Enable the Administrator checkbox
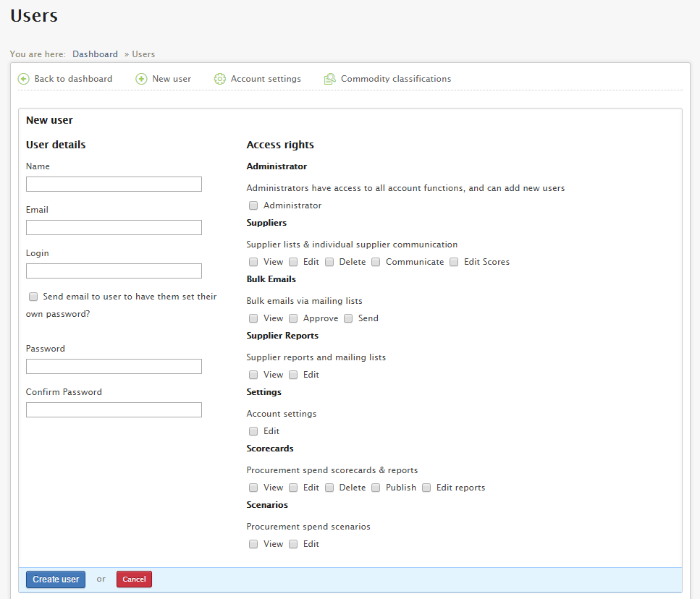700x599 pixels. coord(253,205)
